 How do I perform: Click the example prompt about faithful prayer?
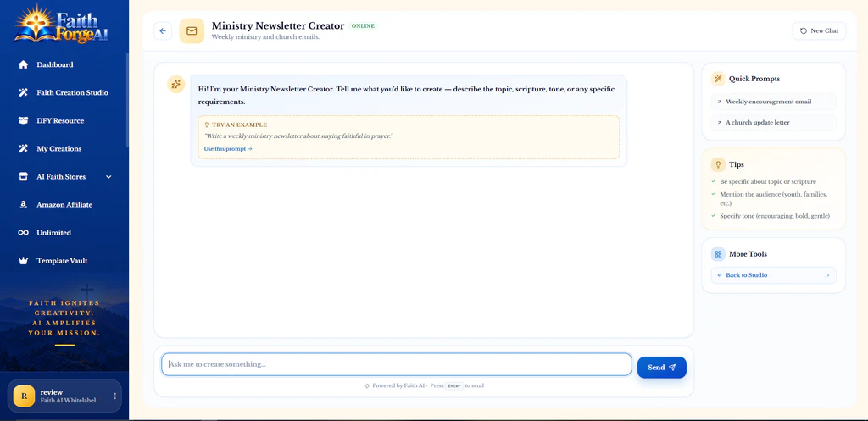[x=298, y=136]
